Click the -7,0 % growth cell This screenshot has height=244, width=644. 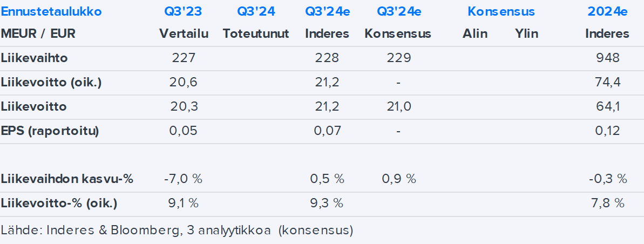point(184,179)
